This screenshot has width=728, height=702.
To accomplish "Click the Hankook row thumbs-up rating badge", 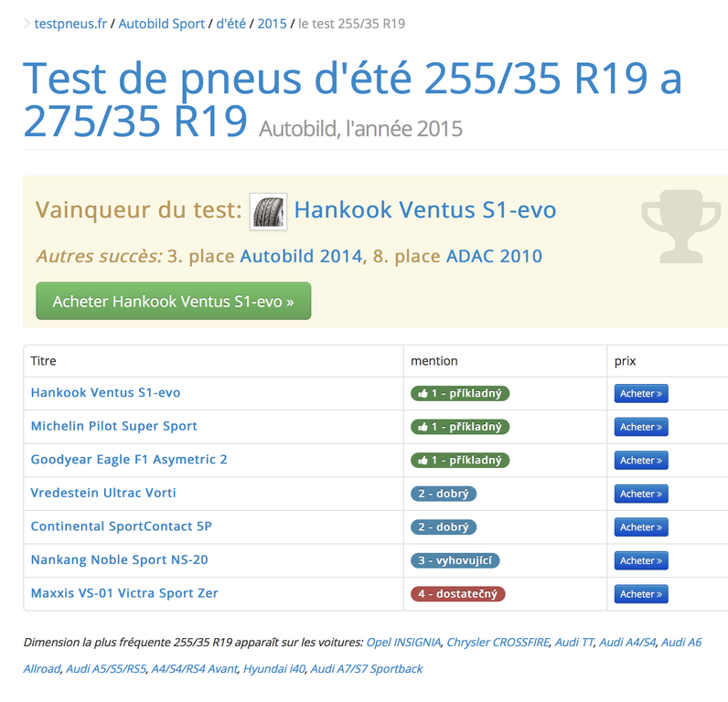I will [460, 393].
